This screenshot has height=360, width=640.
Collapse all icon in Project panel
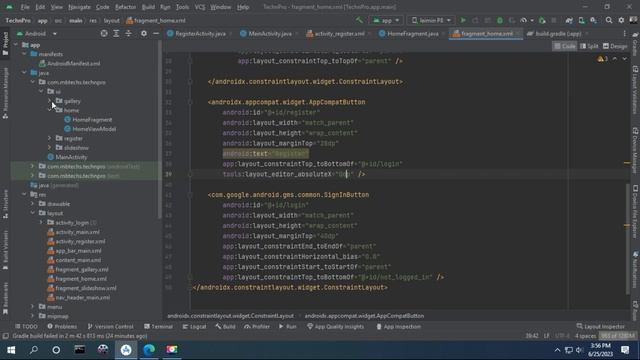[129, 33]
